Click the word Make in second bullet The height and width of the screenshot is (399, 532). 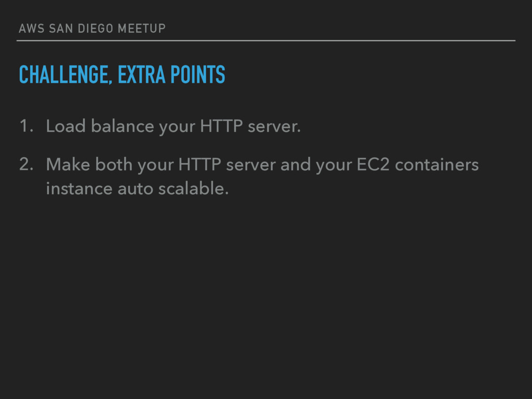pyautogui.click(x=68, y=165)
